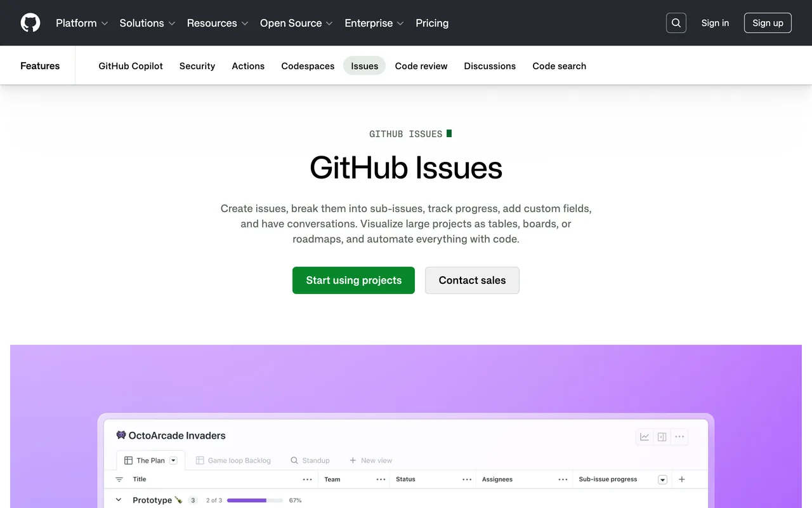
Task: Expand the Platform menu
Action: [82, 23]
